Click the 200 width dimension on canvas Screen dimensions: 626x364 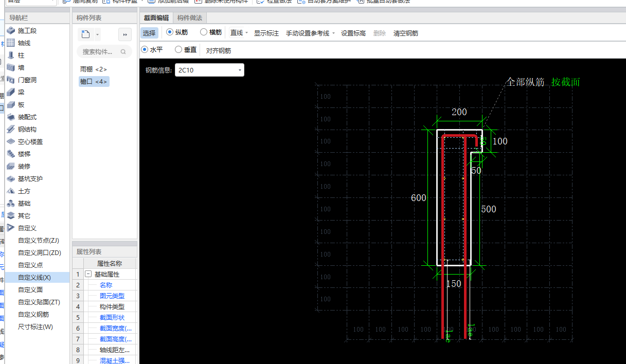coord(459,112)
